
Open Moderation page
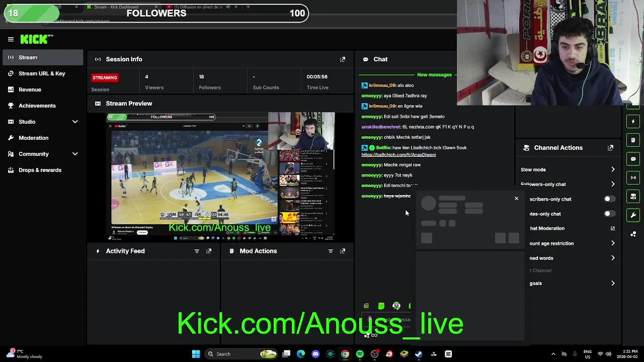click(43, 138)
